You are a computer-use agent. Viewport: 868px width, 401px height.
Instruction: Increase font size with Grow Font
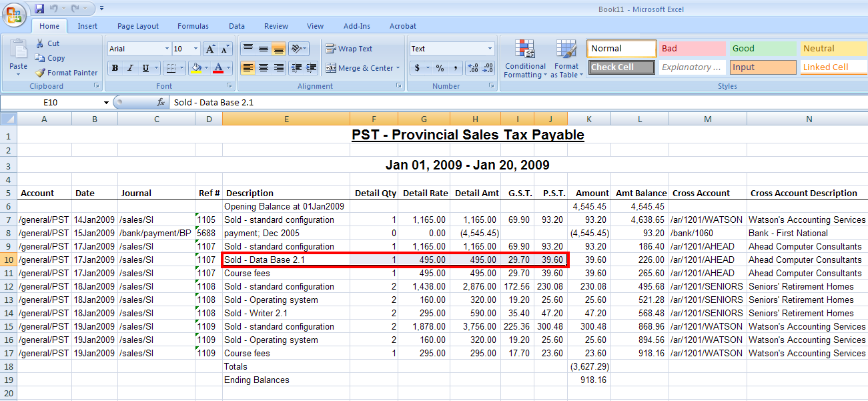tap(210, 49)
